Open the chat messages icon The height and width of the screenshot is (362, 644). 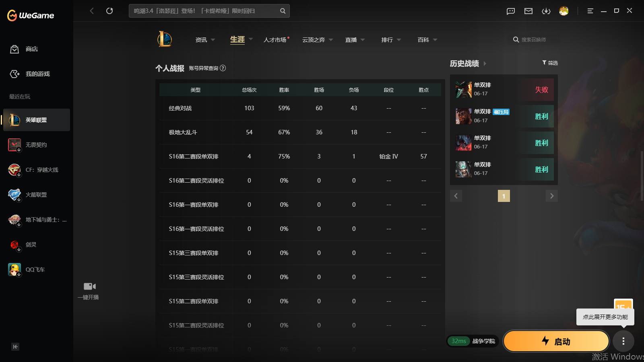point(511,11)
